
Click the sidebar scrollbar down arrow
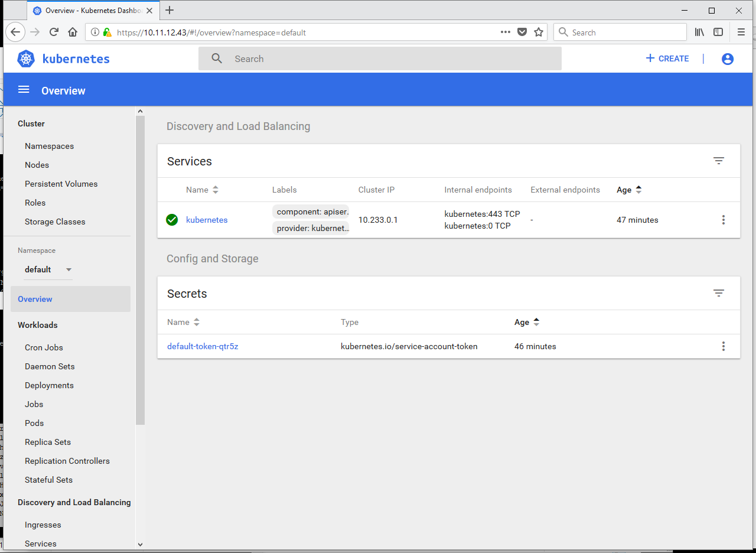(x=140, y=544)
